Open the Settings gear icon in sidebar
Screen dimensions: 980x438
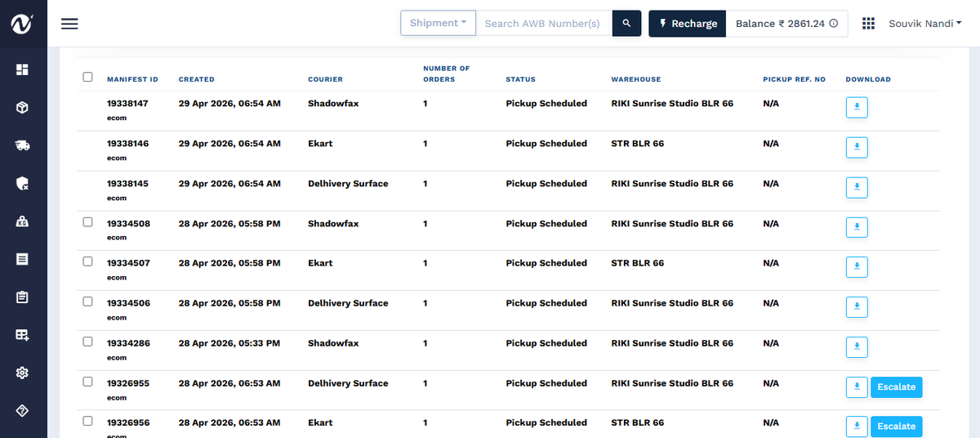pyautogui.click(x=22, y=373)
